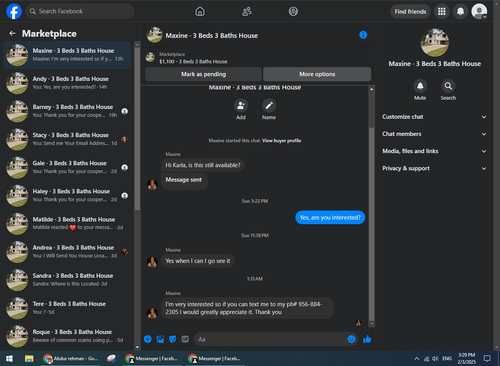
Task: Click the large house profile thumbnail
Action: (x=434, y=43)
